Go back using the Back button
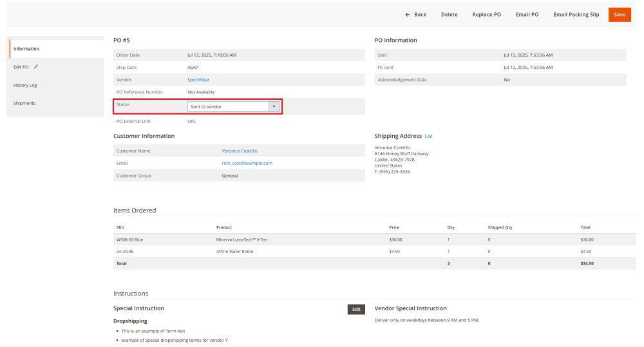Viewport: 644px width, 347px height. [x=415, y=15]
